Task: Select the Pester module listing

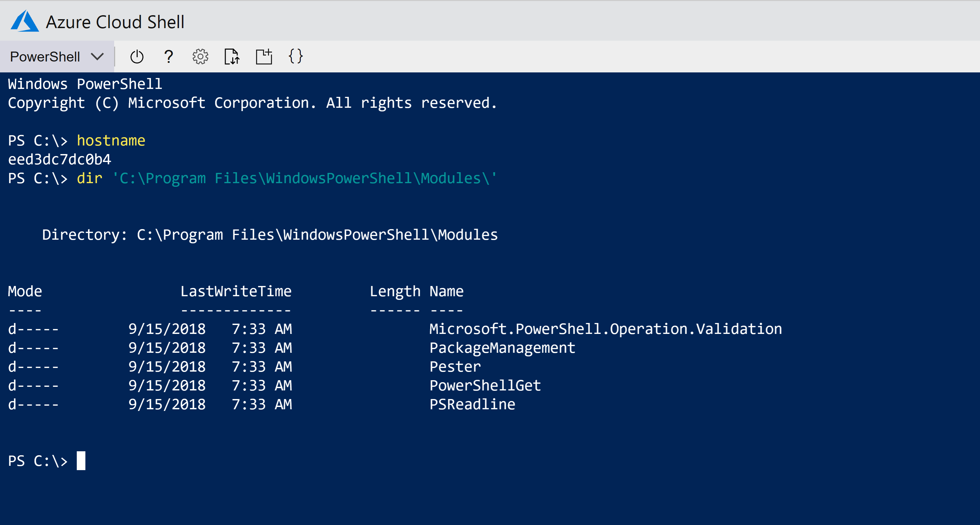Action: pos(455,366)
